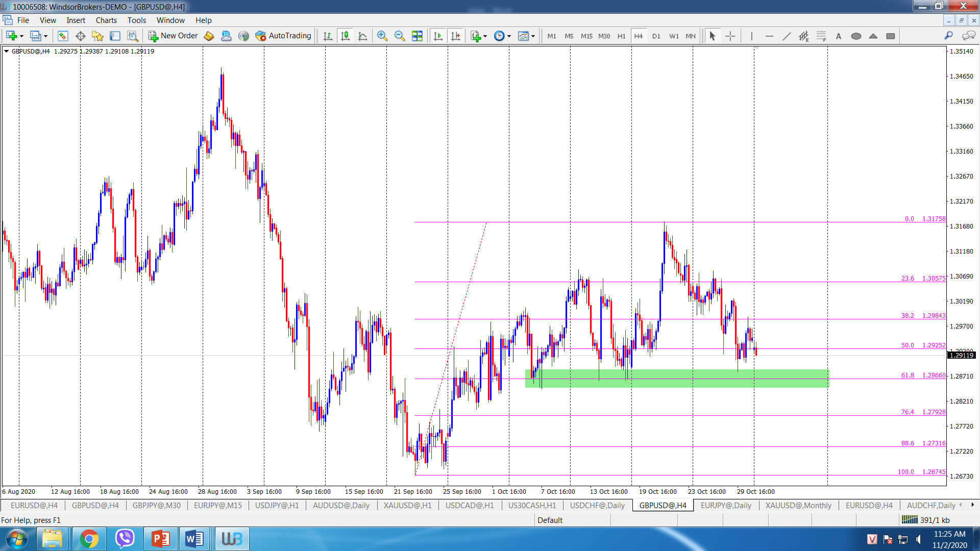Open the Strategy Tester
This screenshot has width=980, height=551.
tap(133, 36)
